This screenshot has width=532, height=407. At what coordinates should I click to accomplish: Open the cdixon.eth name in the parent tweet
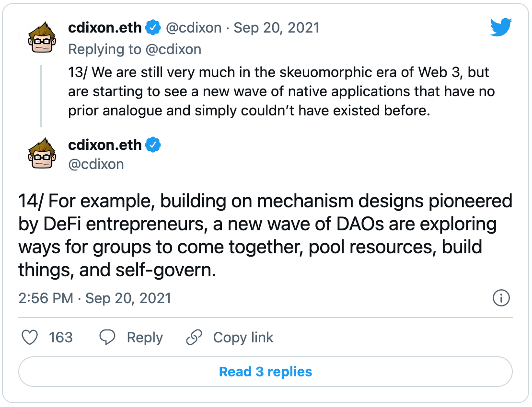point(105,27)
